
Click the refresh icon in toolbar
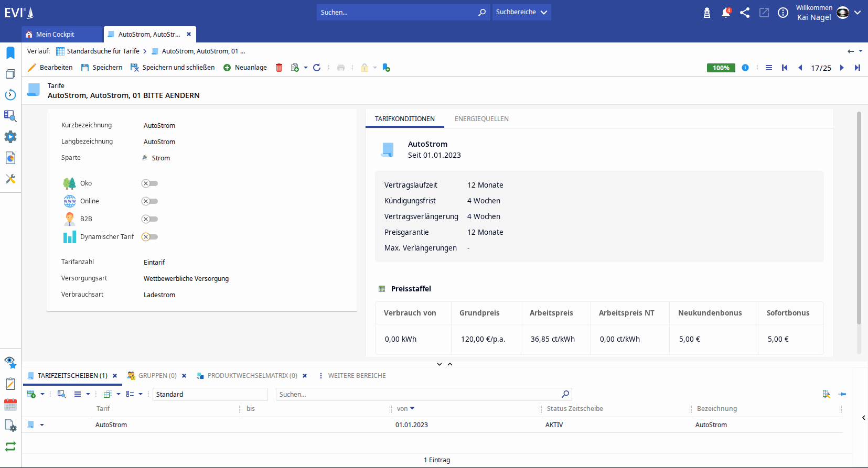pos(317,68)
